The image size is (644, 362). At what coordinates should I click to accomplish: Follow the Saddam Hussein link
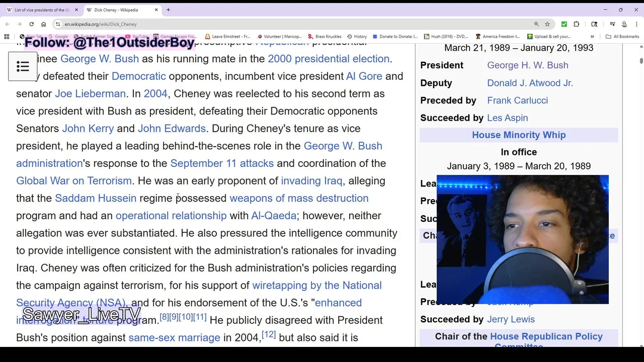(x=96, y=198)
